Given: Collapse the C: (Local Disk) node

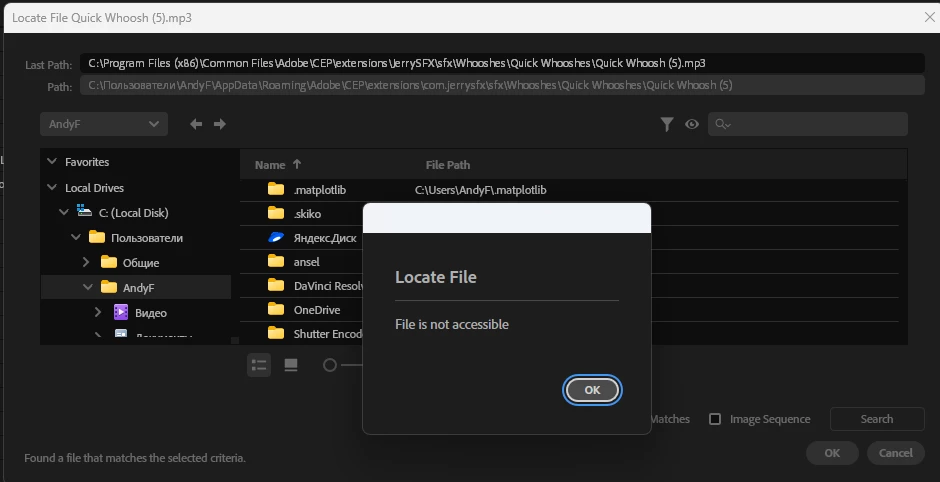Looking at the screenshot, I should coord(64,212).
